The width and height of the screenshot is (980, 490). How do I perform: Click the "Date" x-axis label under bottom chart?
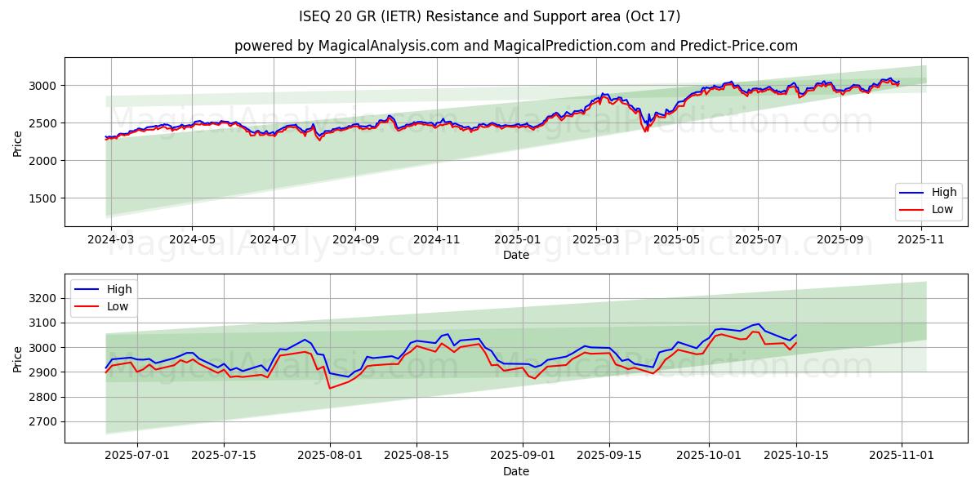pos(516,471)
